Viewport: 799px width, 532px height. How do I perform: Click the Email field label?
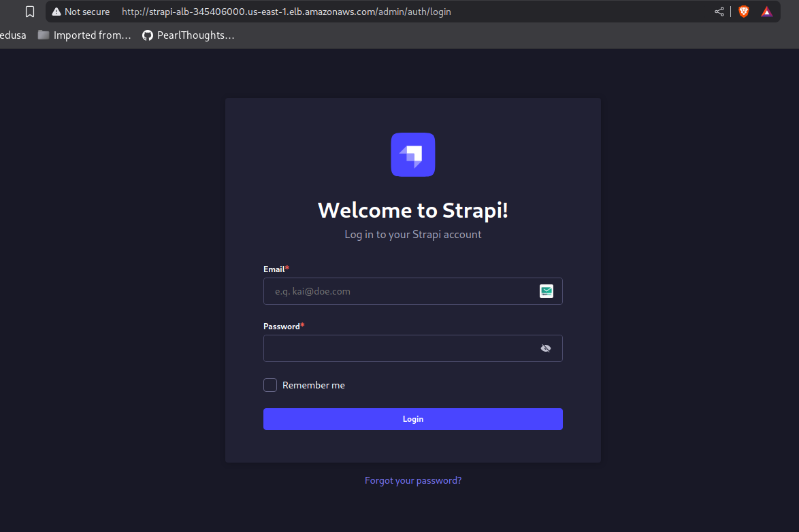click(274, 269)
